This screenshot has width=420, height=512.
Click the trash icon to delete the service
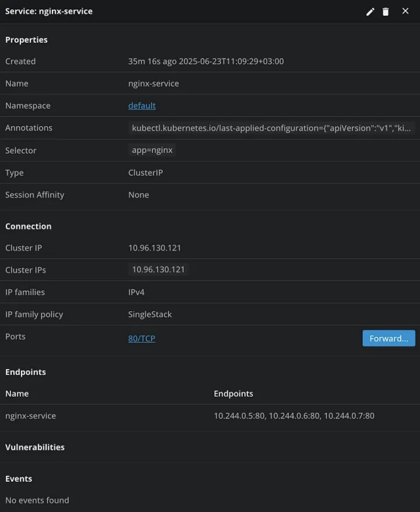click(x=386, y=12)
